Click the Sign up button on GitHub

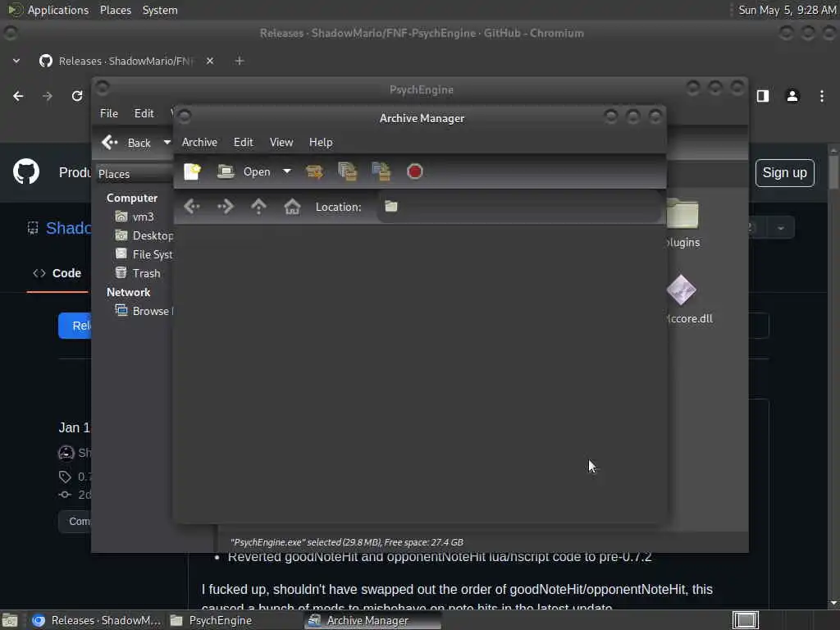click(785, 173)
